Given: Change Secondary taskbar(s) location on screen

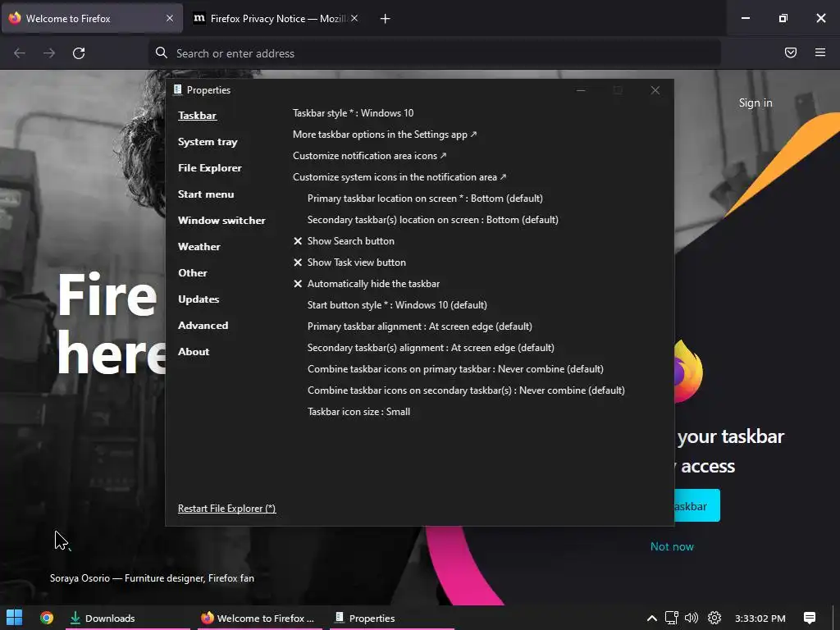Looking at the screenshot, I should point(433,220).
